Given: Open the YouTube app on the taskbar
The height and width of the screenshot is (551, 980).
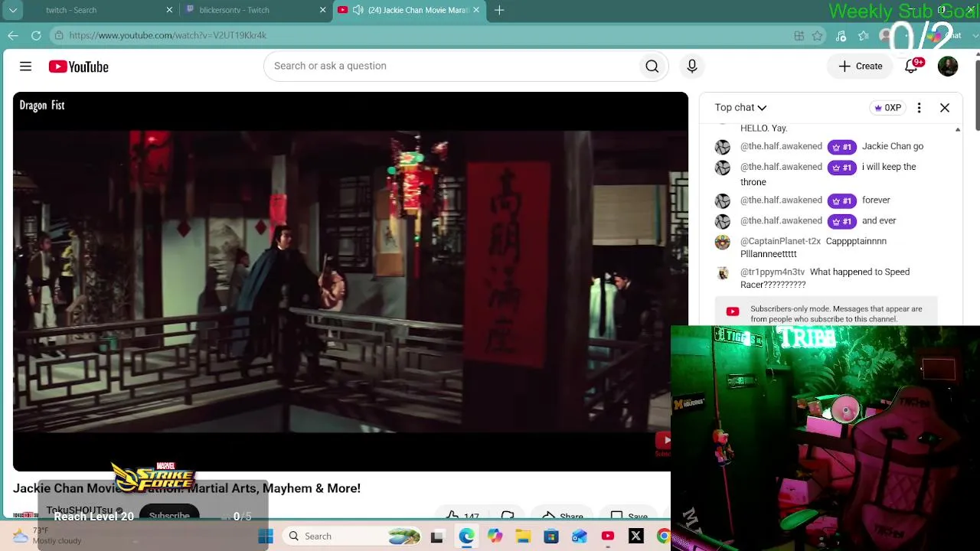Looking at the screenshot, I should 608,536.
